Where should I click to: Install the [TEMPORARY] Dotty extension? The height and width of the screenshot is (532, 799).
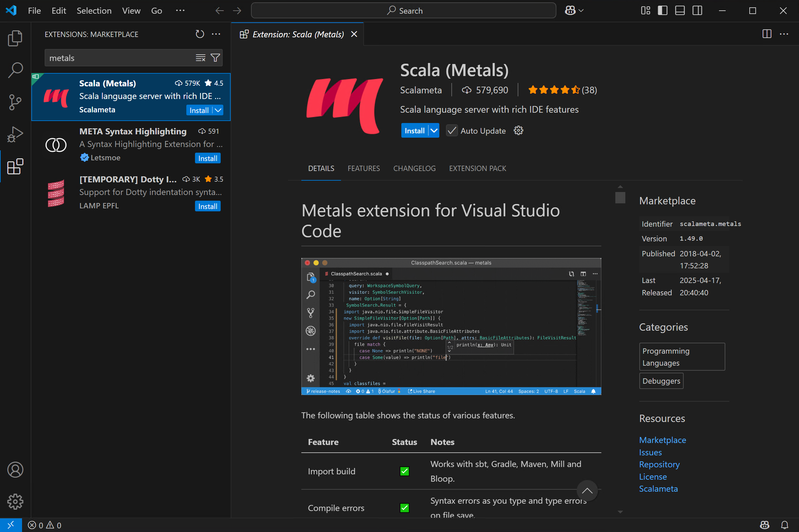click(208, 206)
